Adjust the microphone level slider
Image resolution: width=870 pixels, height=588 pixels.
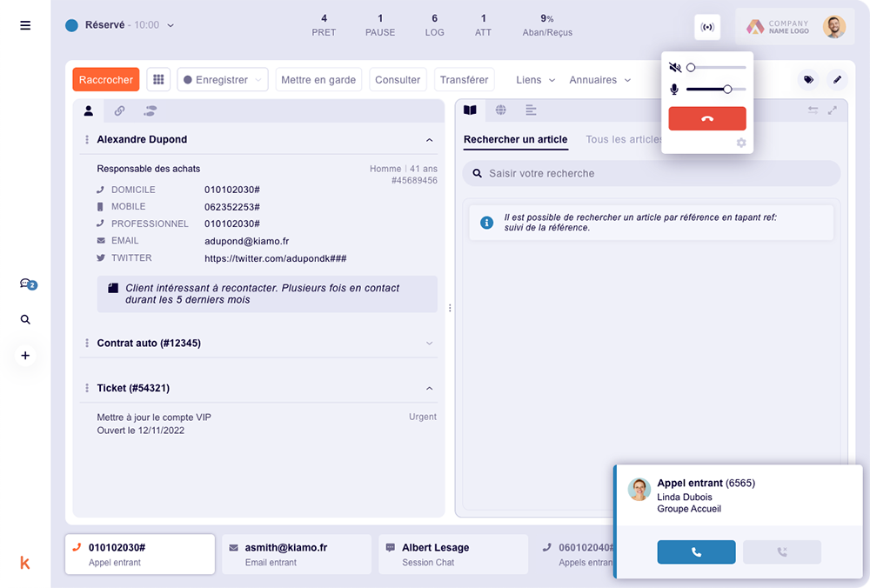point(716,89)
